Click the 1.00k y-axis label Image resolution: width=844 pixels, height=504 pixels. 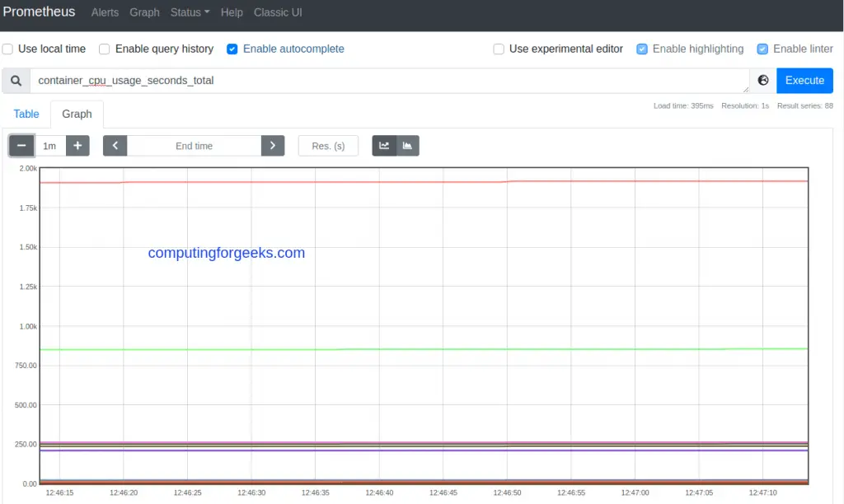pyautogui.click(x=28, y=326)
